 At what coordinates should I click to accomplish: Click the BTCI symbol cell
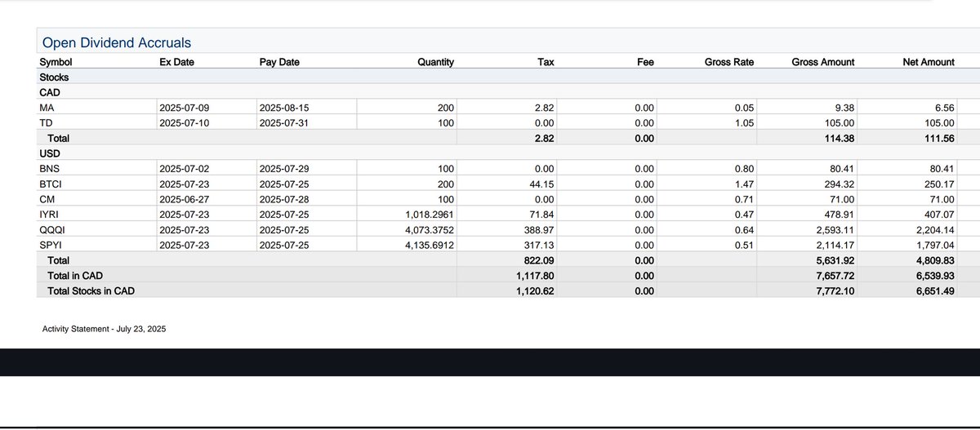(x=51, y=184)
